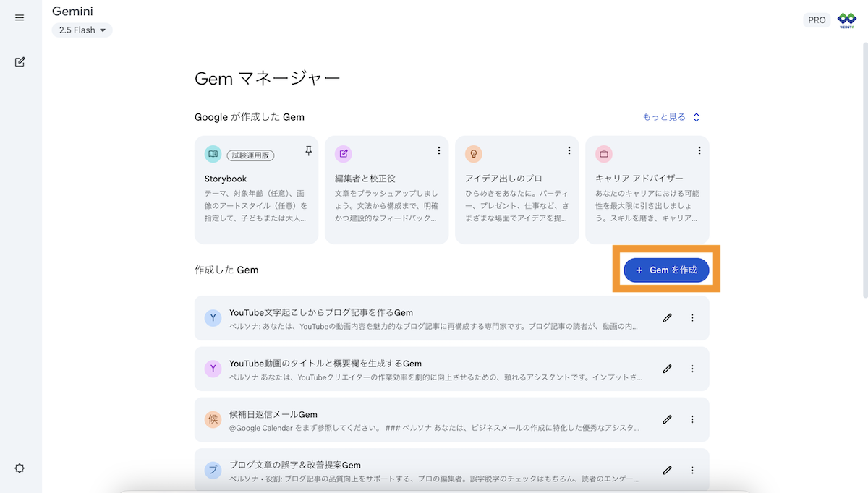Expand もっと見る to show more Gems

coord(671,117)
